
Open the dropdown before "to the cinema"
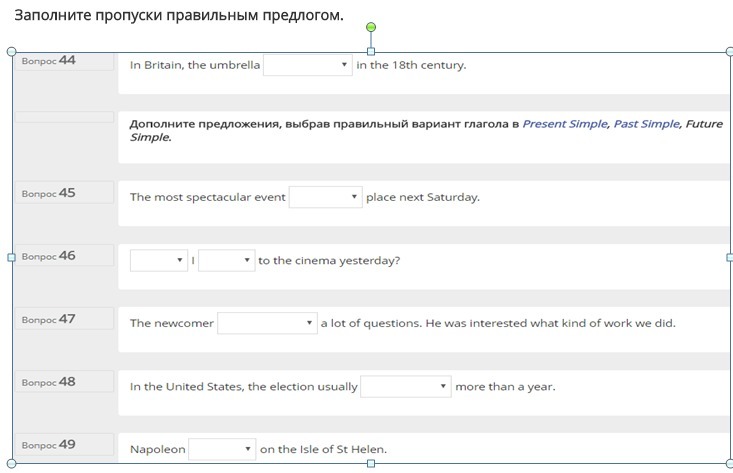[x=226, y=261]
